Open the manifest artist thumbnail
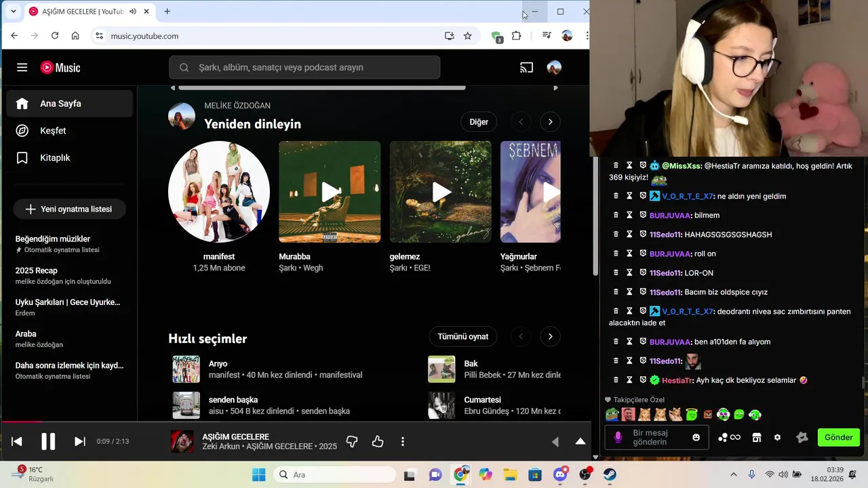The width and height of the screenshot is (868, 488). pyautogui.click(x=219, y=192)
